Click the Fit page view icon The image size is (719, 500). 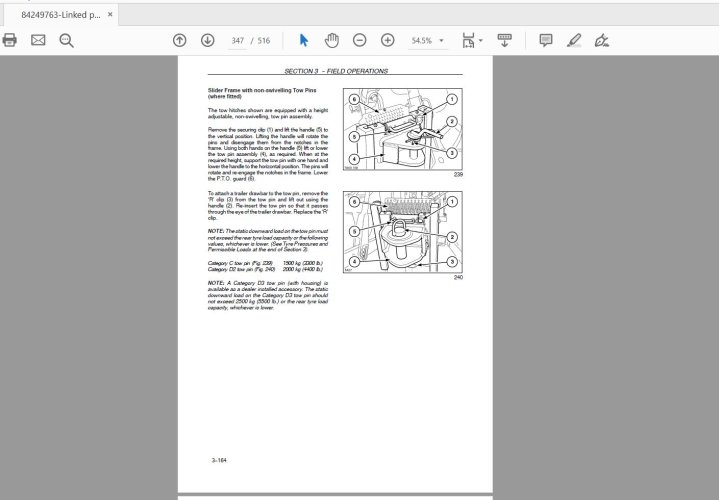tap(468, 40)
